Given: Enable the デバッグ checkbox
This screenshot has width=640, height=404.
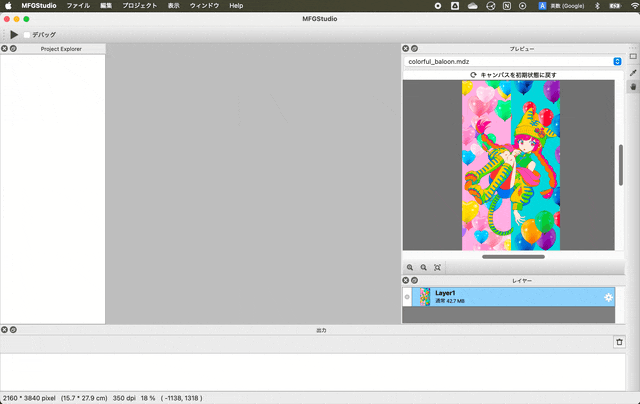Looking at the screenshot, I should 27,35.
